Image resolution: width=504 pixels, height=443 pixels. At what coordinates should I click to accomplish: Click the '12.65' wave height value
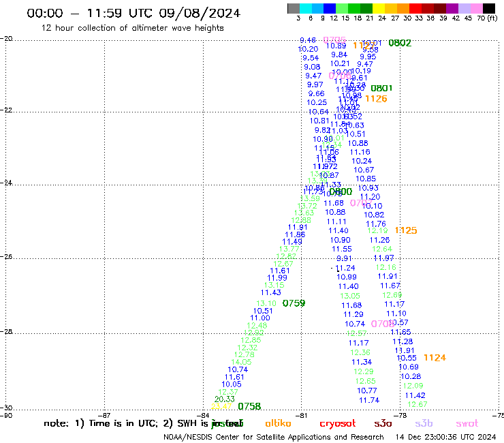click(366, 381)
